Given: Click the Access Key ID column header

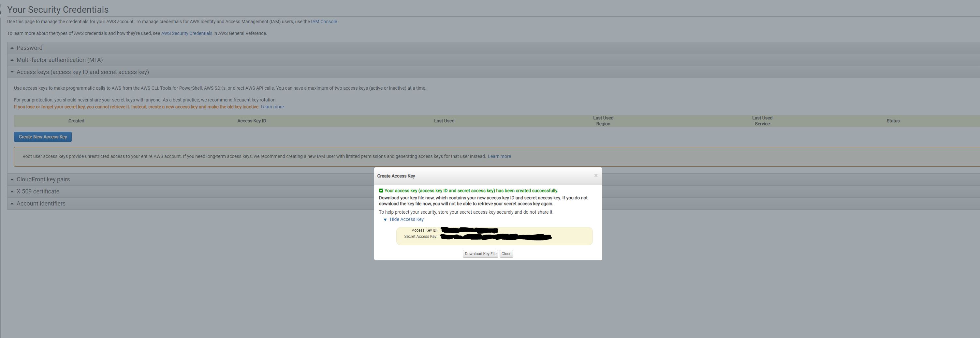Looking at the screenshot, I should coord(252,121).
